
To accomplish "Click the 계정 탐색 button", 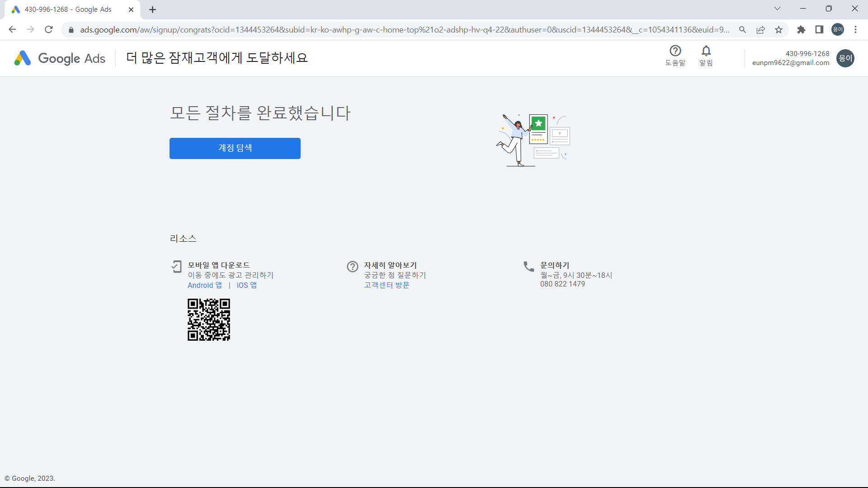I will click(x=235, y=148).
